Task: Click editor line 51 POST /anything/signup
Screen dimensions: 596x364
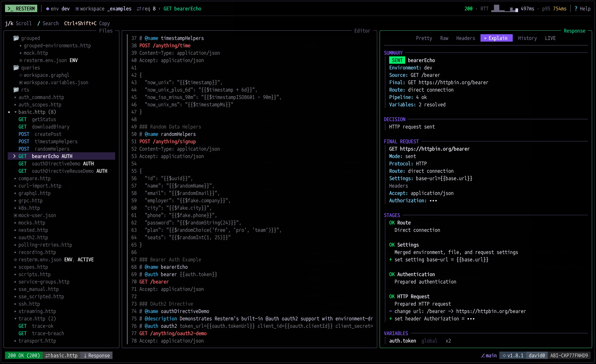Action: click(168, 141)
